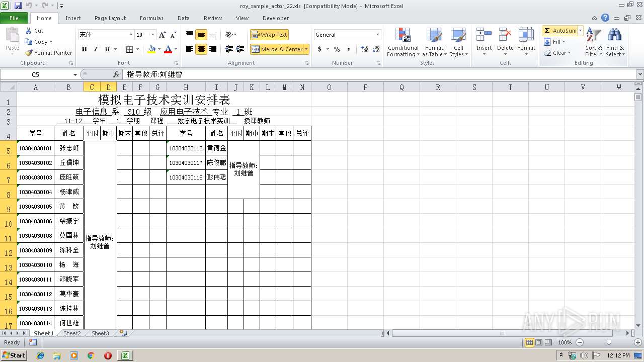The width and height of the screenshot is (644, 362).
Task: Open Internet Explorer from the taskbar
Action: (x=40, y=355)
